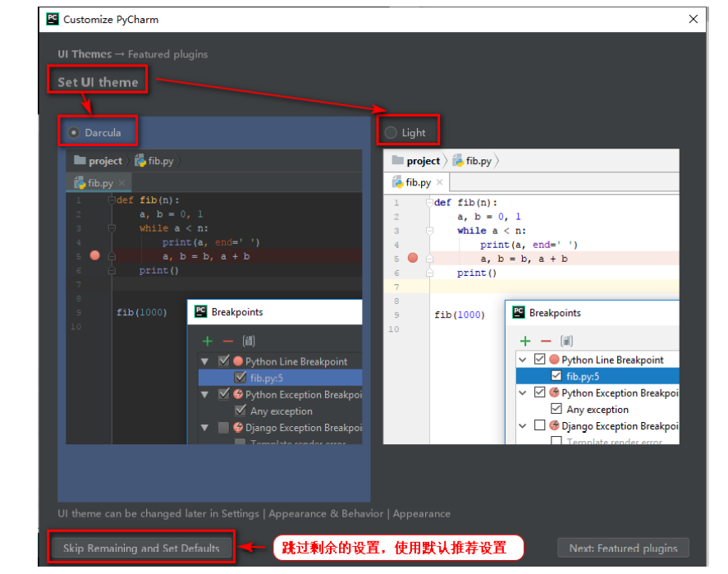Collapse Python Exception Breakpoint in Light preview

tap(523, 393)
